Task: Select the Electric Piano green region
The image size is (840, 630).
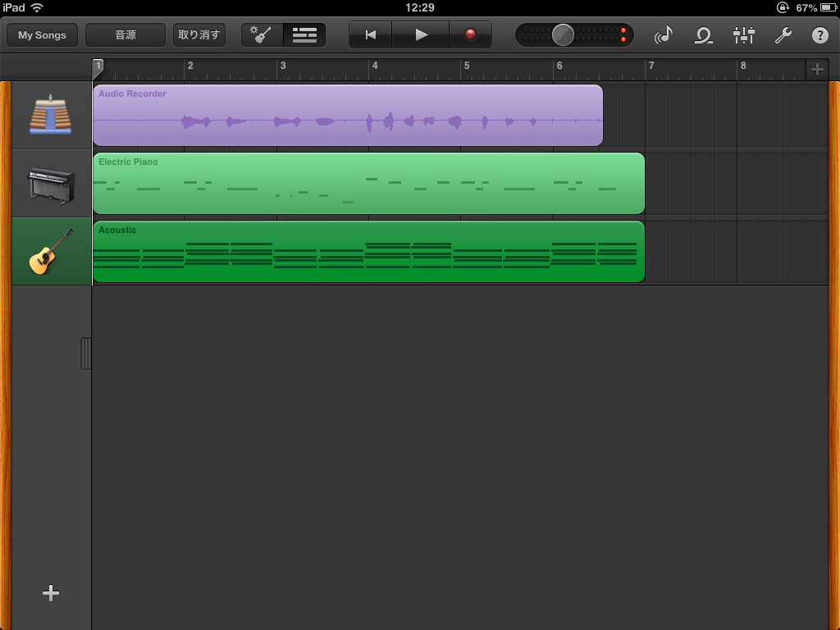Action: tap(369, 183)
